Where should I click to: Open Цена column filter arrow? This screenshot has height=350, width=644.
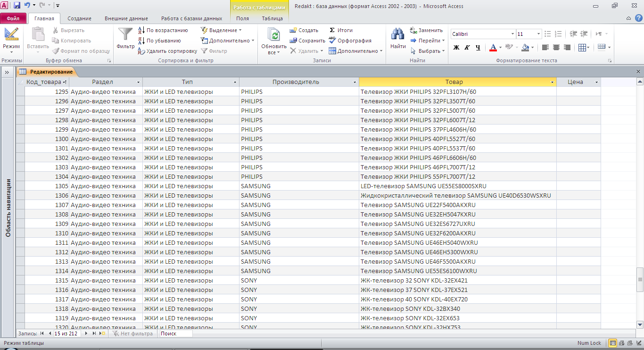[596, 82]
